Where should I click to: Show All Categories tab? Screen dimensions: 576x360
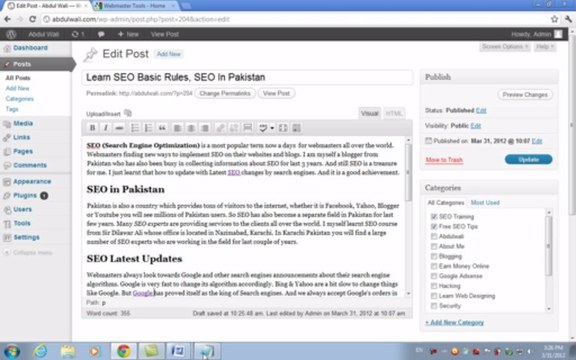[446, 202]
